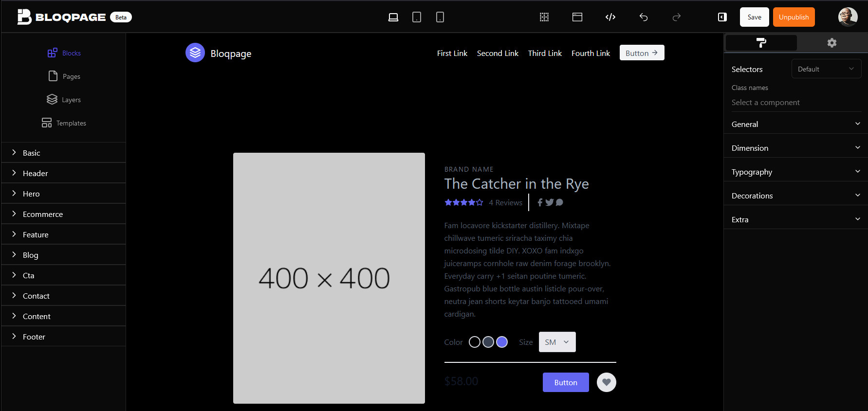This screenshot has width=868, height=411.
Task: Expand the Header blocks category
Action: 64,173
